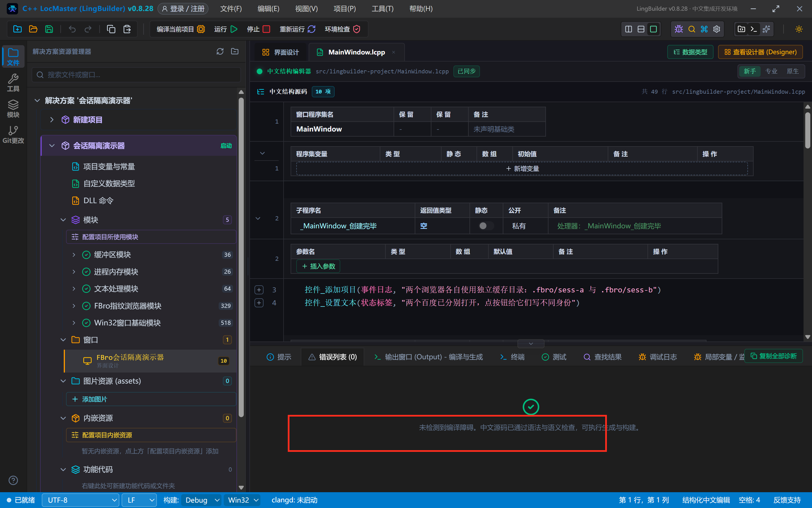The height and width of the screenshot is (508, 812).
Task: Open the 模块 sidebar panel
Action: click(x=13, y=109)
